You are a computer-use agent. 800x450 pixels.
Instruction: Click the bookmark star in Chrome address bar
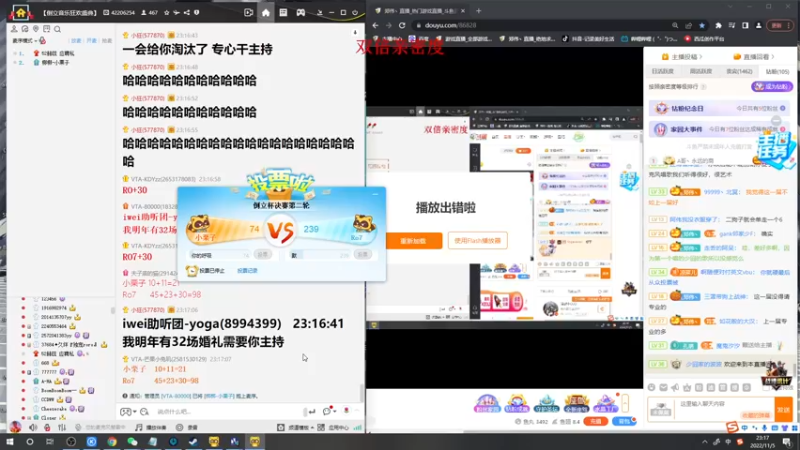[x=702, y=25]
